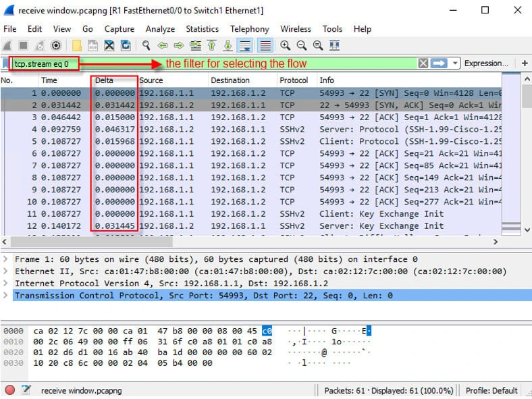Click the Close capture file icon

[x=109, y=45]
